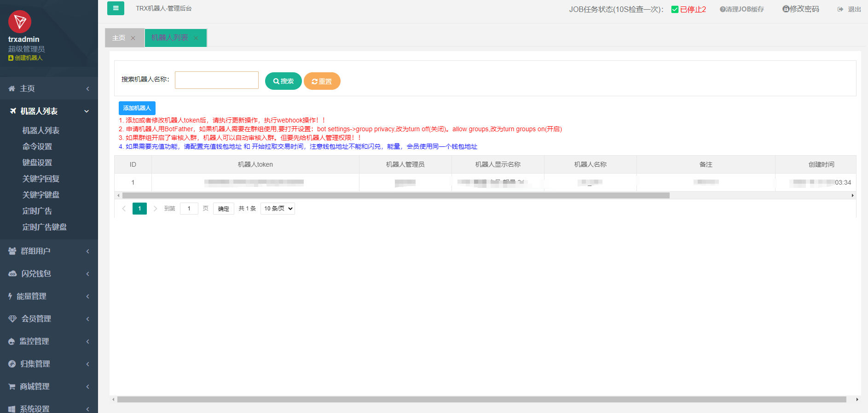Open 机器人列表 submenu item
Image resolution: width=868 pixels, height=413 pixels.
coord(41,131)
